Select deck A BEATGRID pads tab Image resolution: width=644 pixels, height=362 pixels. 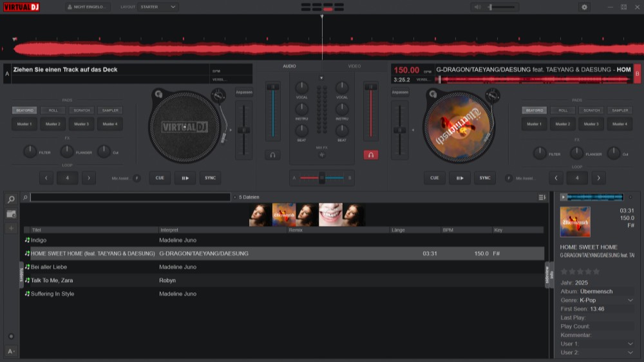click(24, 110)
